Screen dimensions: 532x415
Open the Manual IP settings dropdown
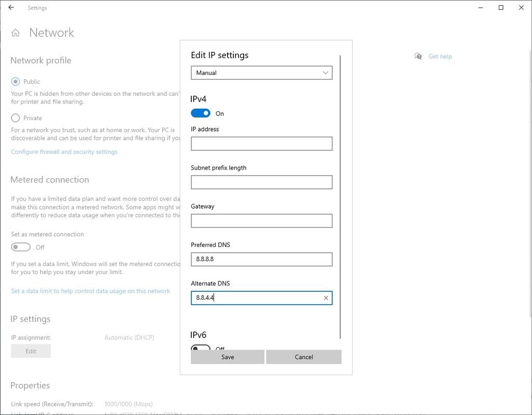[x=262, y=73]
